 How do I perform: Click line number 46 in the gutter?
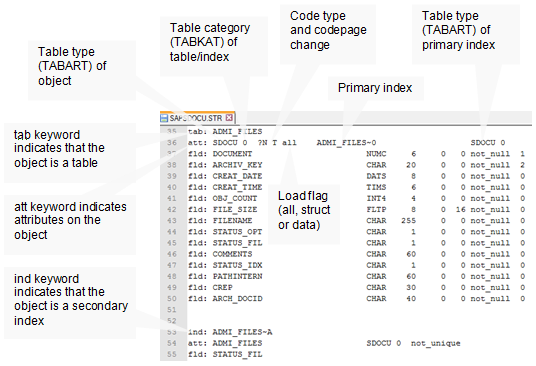[x=172, y=254]
